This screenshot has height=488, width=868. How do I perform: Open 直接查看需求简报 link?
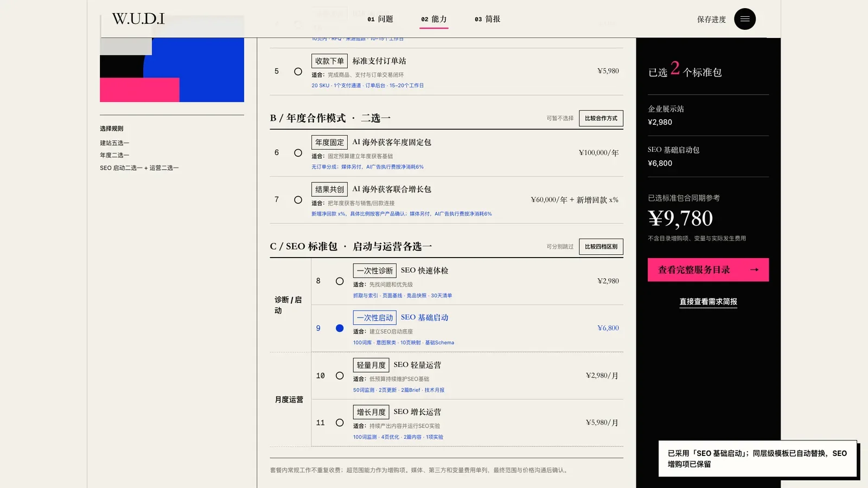708,301
